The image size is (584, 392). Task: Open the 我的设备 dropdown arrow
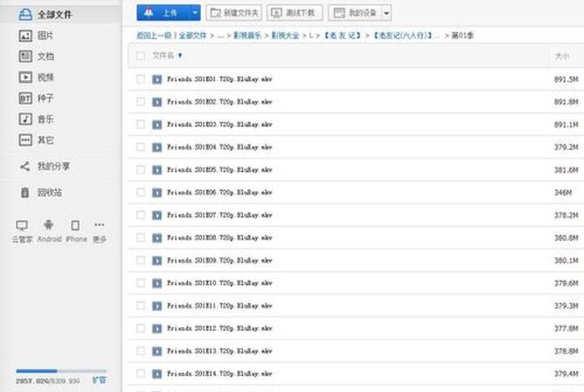pyautogui.click(x=386, y=13)
